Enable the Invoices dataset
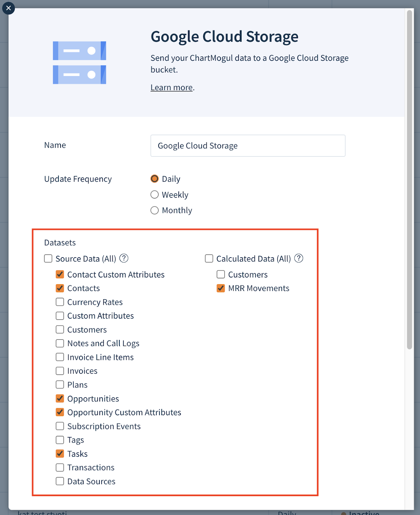This screenshot has height=515, width=420. point(60,371)
